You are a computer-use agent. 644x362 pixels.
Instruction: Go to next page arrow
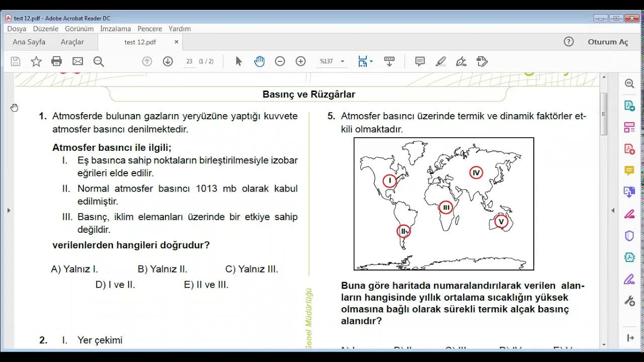click(x=168, y=61)
